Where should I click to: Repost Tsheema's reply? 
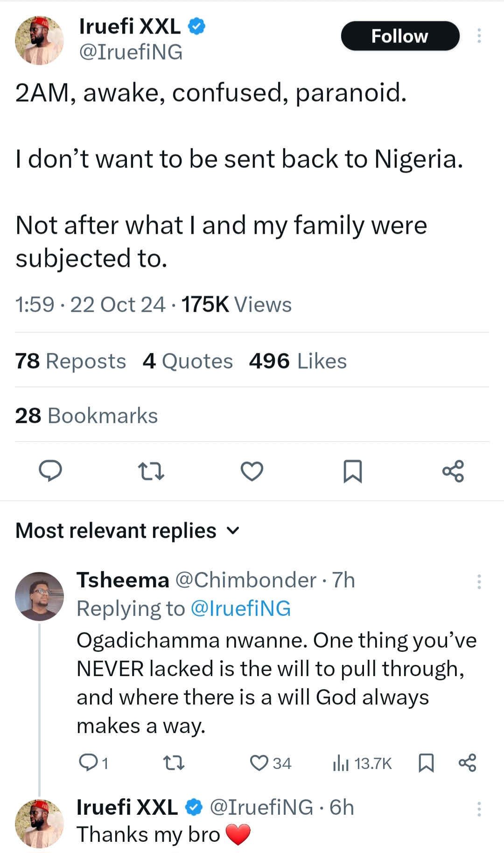(174, 763)
